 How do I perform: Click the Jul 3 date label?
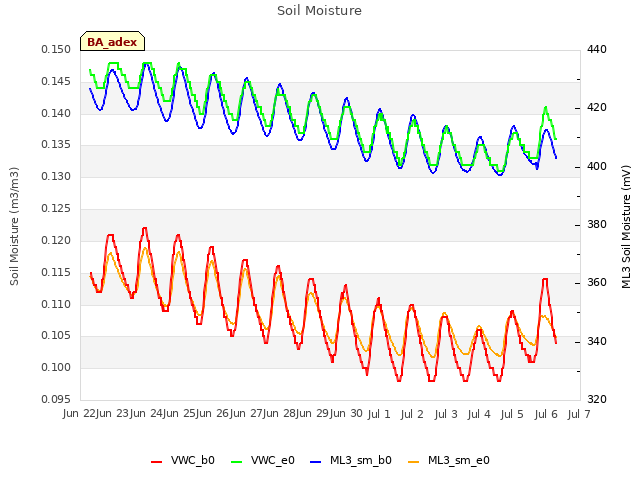click(446, 414)
